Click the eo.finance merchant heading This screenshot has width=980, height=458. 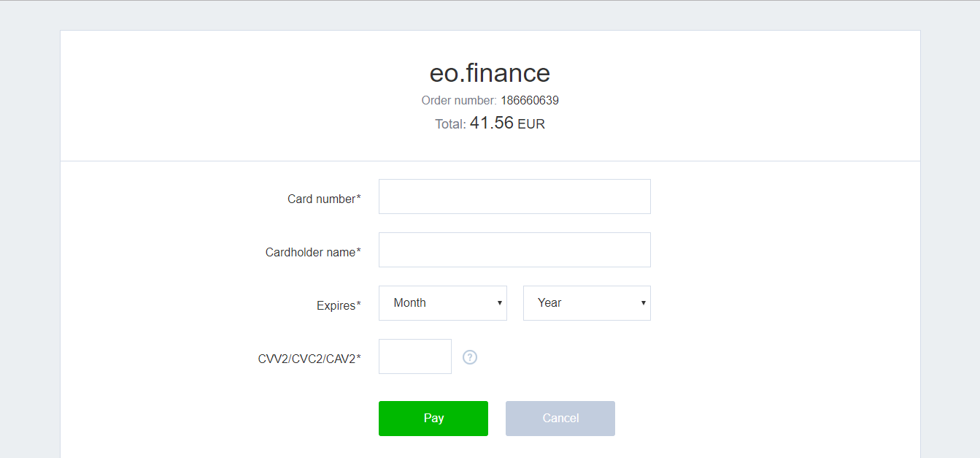pyautogui.click(x=490, y=73)
